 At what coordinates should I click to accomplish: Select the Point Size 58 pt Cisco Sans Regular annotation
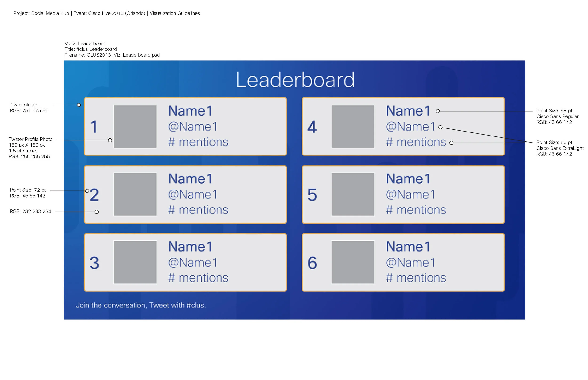click(557, 116)
